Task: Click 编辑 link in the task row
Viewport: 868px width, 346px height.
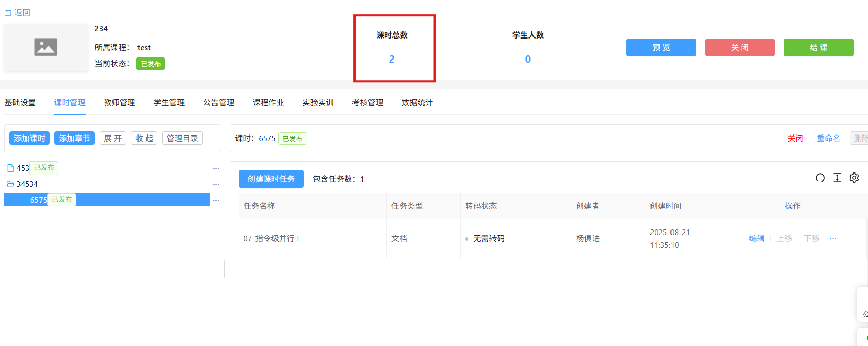Action: 756,238
